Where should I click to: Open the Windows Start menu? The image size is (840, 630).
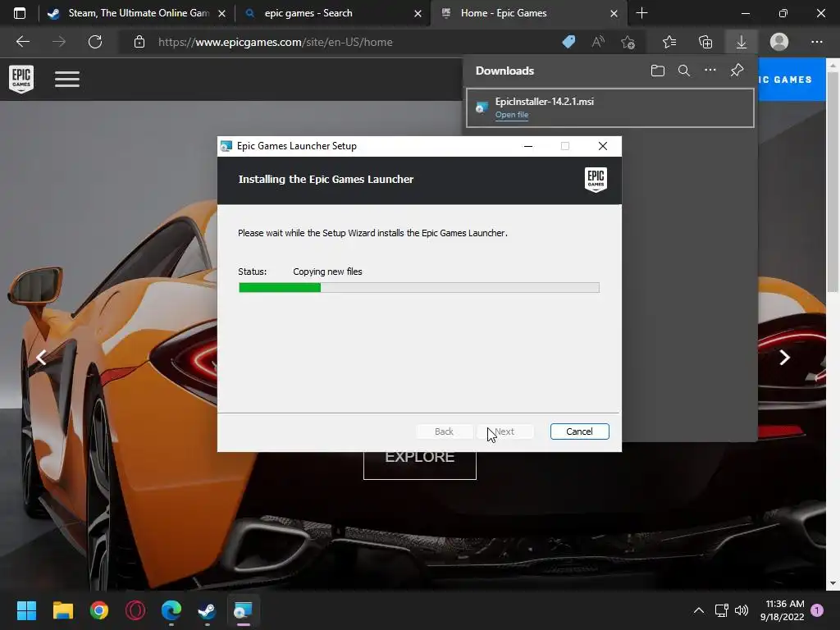click(x=26, y=610)
